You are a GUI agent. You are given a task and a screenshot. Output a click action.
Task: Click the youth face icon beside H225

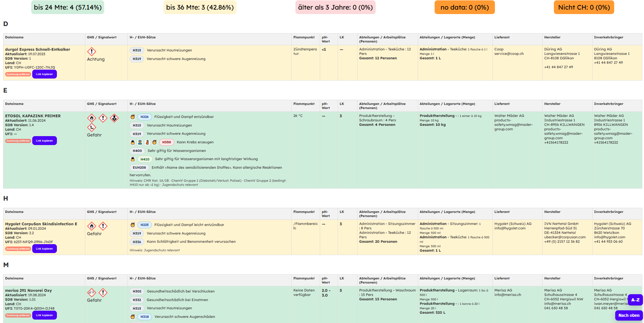tap(133, 225)
